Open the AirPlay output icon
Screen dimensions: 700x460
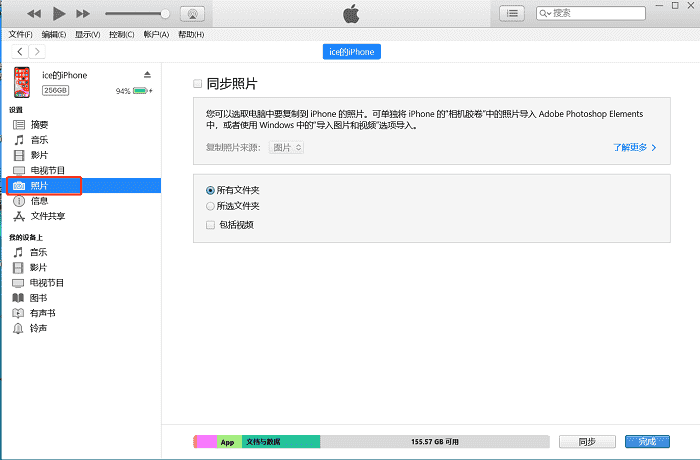tap(194, 13)
